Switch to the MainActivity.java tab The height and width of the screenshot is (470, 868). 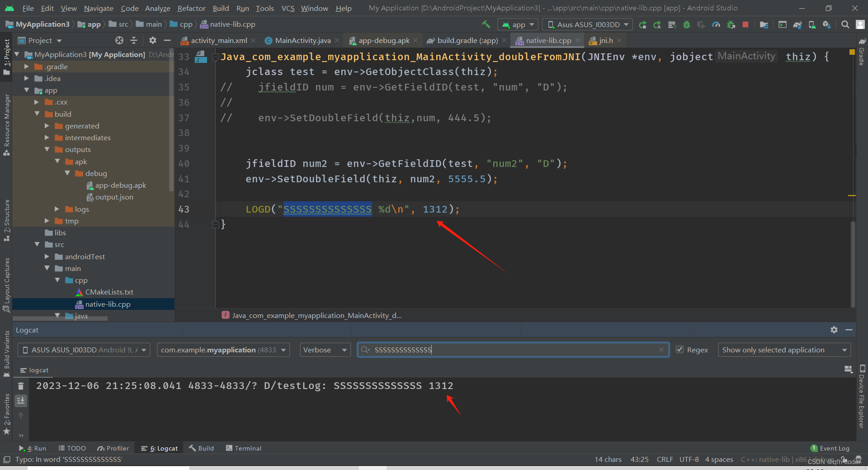302,40
